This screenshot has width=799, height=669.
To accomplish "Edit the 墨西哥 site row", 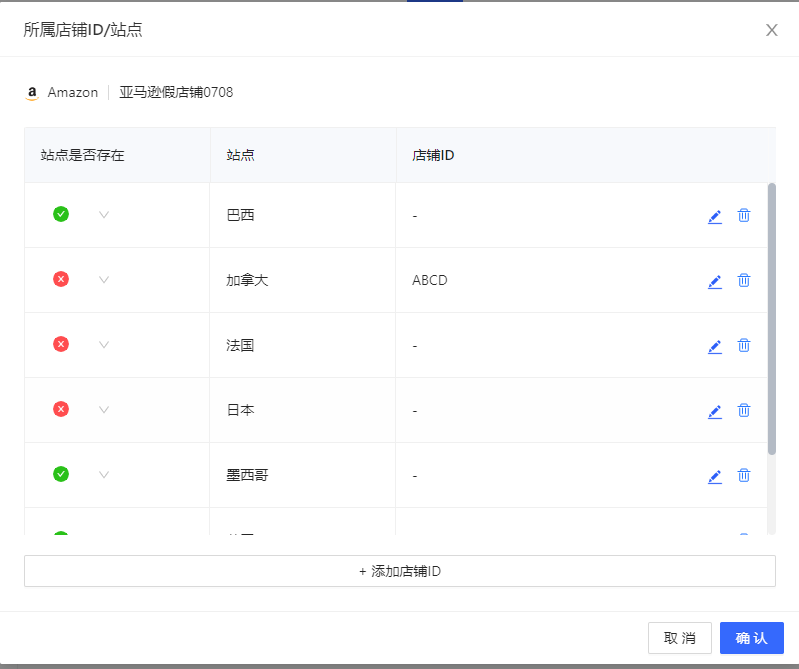I will (715, 476).
